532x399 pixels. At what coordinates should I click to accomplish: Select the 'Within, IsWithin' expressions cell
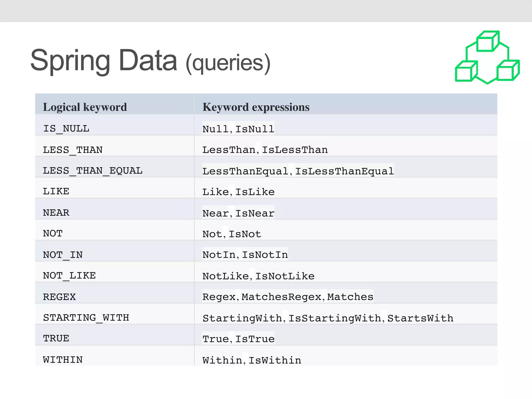click(x=346, y=356)
